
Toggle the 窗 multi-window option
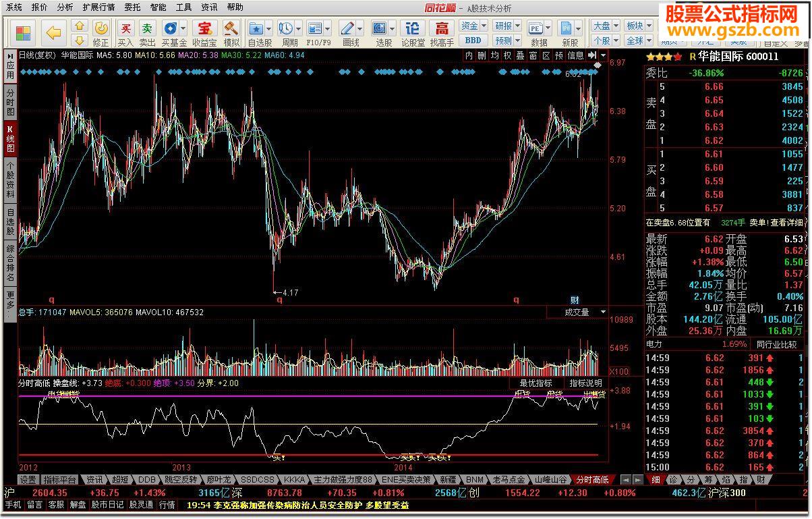pyautogui.click(x=533, y=55)
